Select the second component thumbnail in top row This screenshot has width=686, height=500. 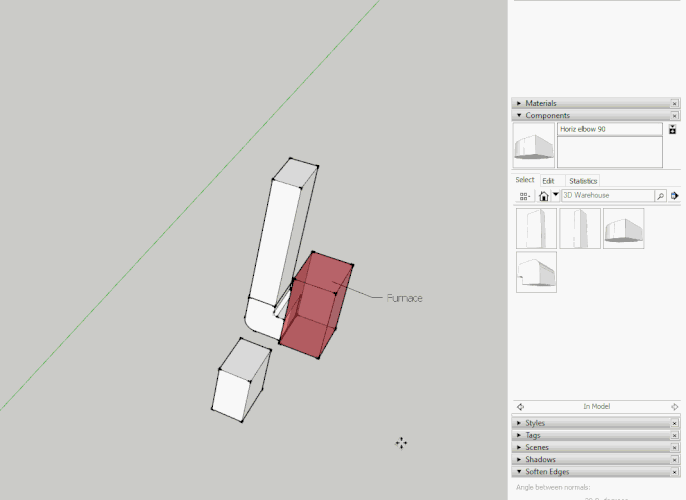tap(580, 228)
